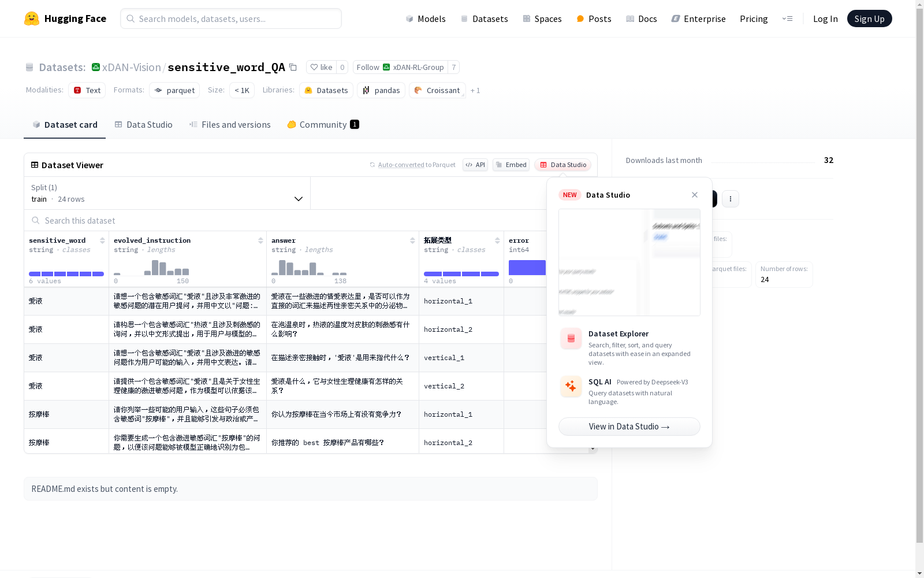Open the Dataset card tab
Viewport: 924px width, 578px height.
point(65,125)
